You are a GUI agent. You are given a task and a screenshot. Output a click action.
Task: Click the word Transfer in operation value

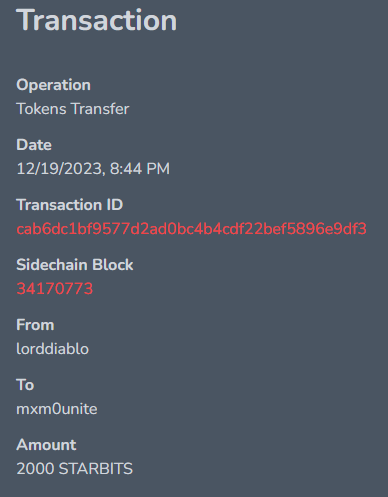pos(100,109)
